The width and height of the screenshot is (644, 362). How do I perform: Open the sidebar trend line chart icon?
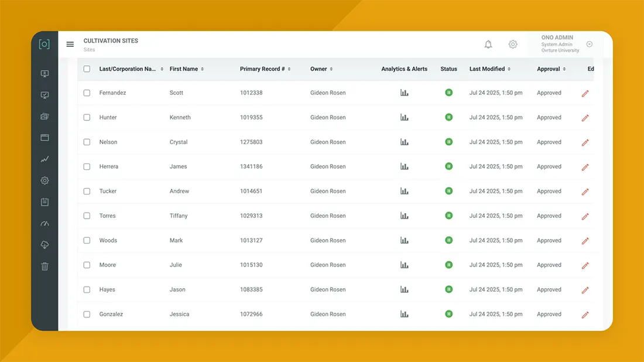click(44, 159)
